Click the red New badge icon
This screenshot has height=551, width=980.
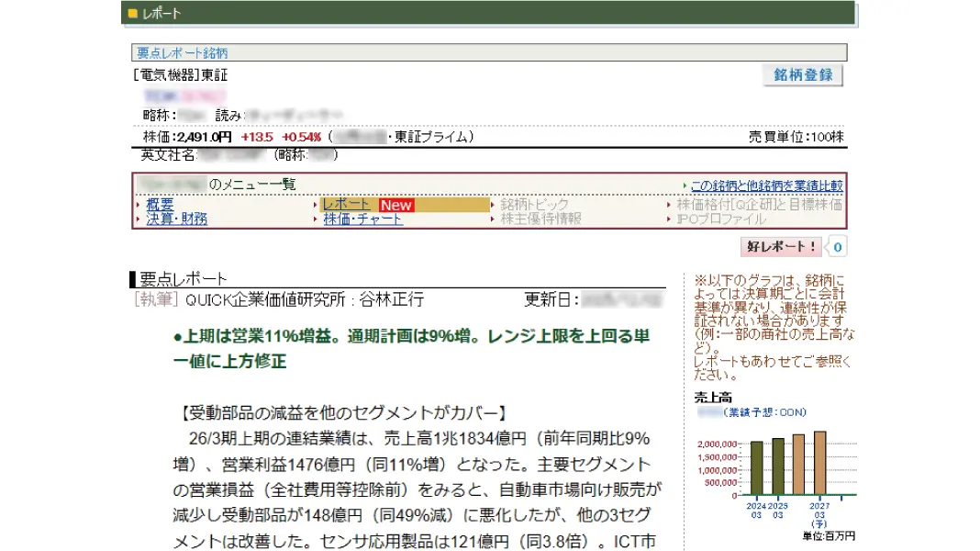point(396,205)
